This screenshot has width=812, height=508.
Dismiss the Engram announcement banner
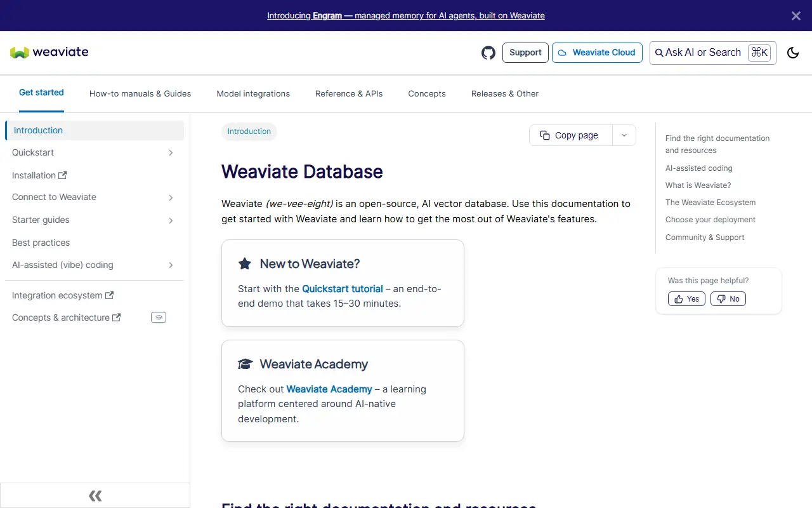pyautogui.click(x=796, y=16)
